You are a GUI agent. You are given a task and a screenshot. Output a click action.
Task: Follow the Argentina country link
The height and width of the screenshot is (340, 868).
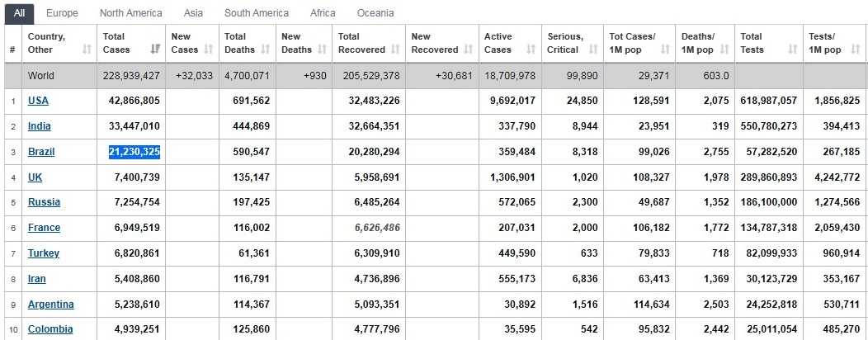coord(51,305)
